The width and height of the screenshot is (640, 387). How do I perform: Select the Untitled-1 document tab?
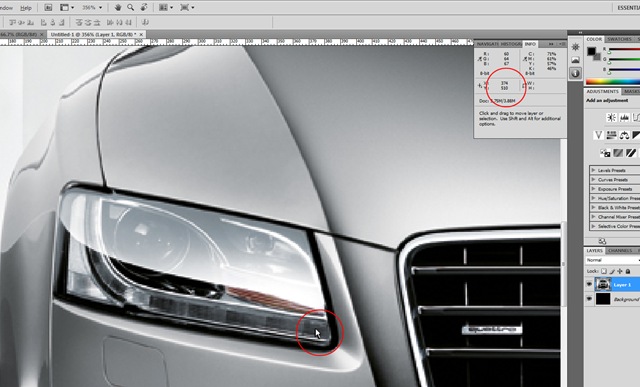click(x=93, y=35)
